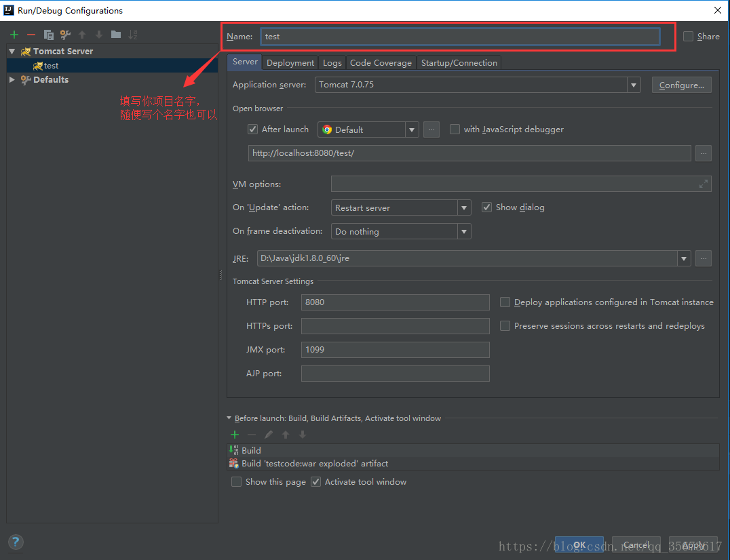Click the Configure... button
Image resolution: width=730 pixels, height=560 pixels.
[x=682, y=85]
